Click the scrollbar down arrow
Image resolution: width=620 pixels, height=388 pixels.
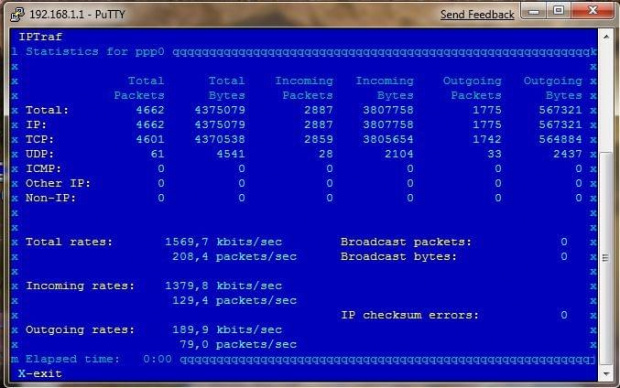(606, 374)
